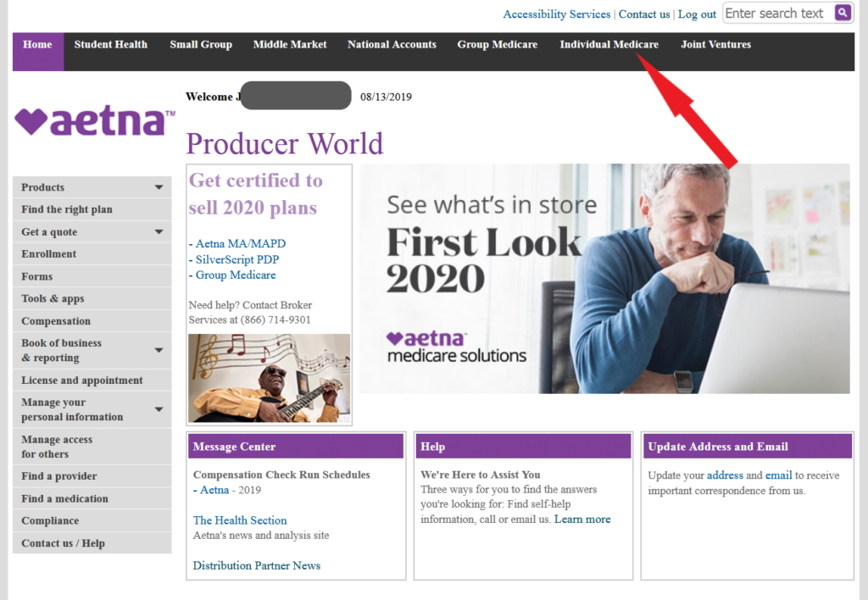Click Learn more in Help box
868x600 pixels.
[582, 519]
